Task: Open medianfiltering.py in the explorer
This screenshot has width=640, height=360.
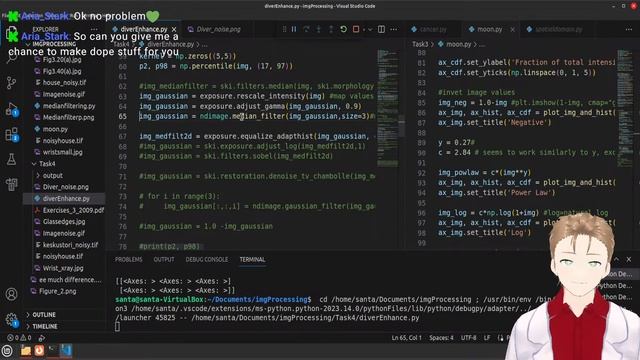Action: 69,106
